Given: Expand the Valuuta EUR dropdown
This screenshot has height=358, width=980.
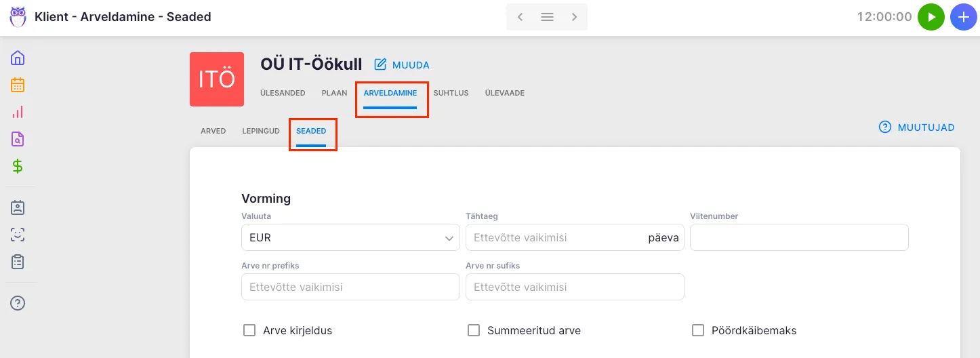Looking at the screenshot, I should pyautogui.click(x=350, y=238).
